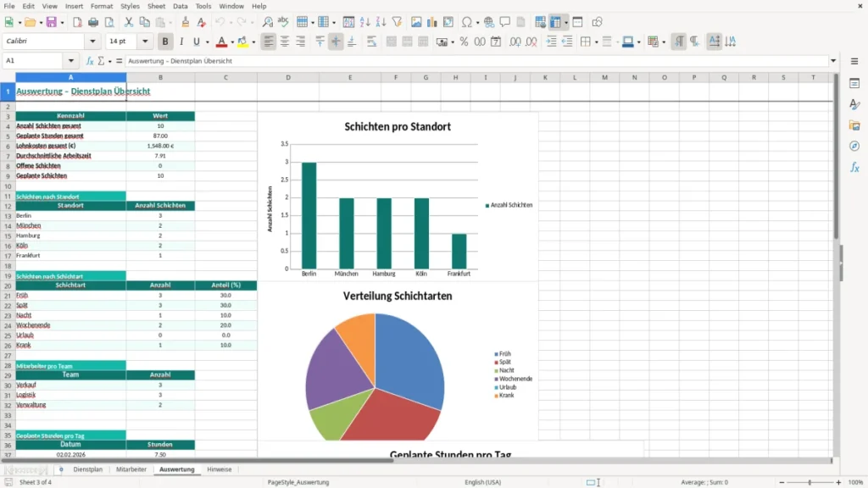Open the special character dropdown arrow
Viewport: 868px width, 488px height.
tap(477, 23)
